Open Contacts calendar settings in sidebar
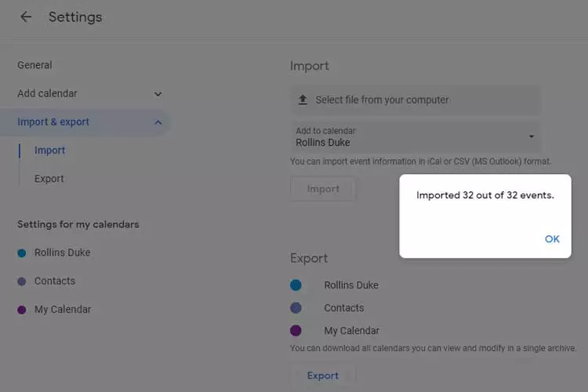The image size is (588, 392). pyautogui.click(x=55, y=281)
